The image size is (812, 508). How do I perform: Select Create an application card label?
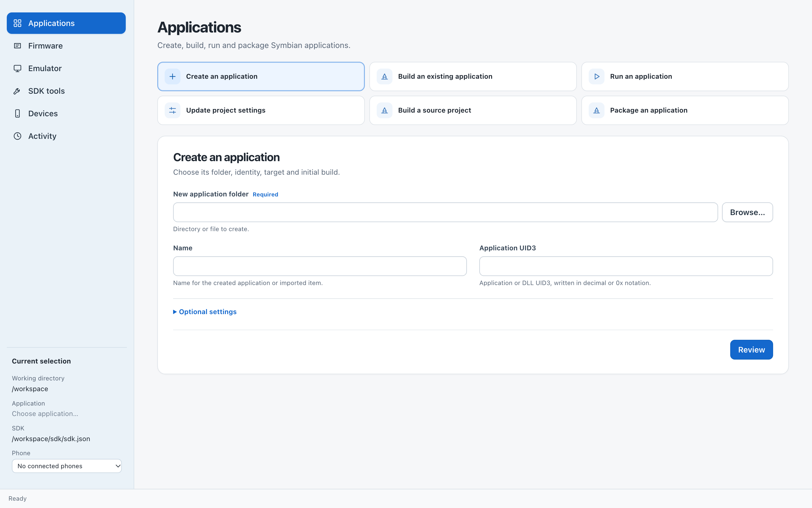pos(222,76)
